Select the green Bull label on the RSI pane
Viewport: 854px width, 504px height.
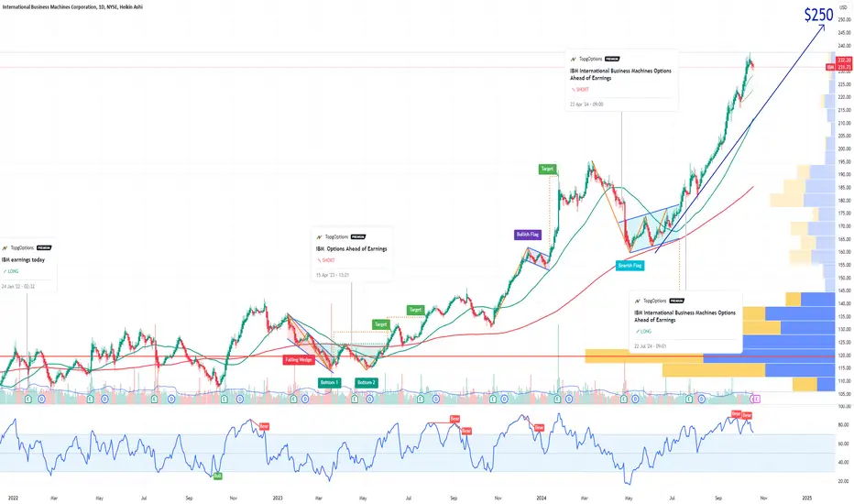(x=217, y=476)
